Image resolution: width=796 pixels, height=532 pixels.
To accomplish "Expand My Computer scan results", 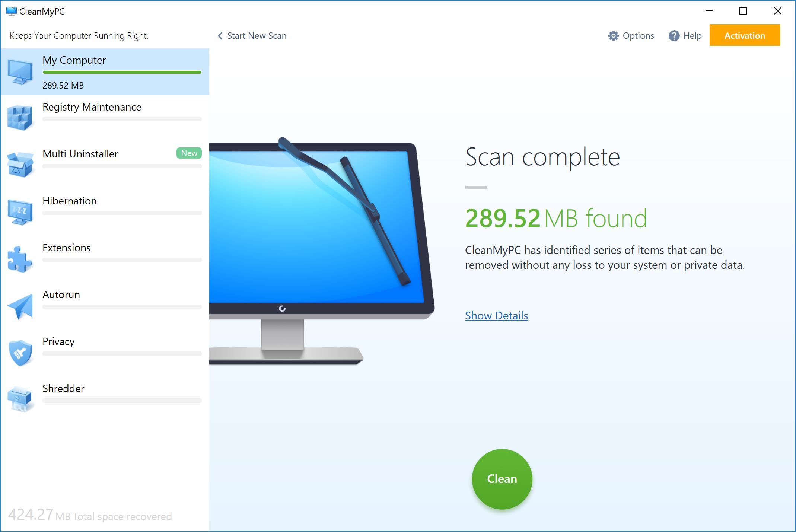I will [496, 315].
